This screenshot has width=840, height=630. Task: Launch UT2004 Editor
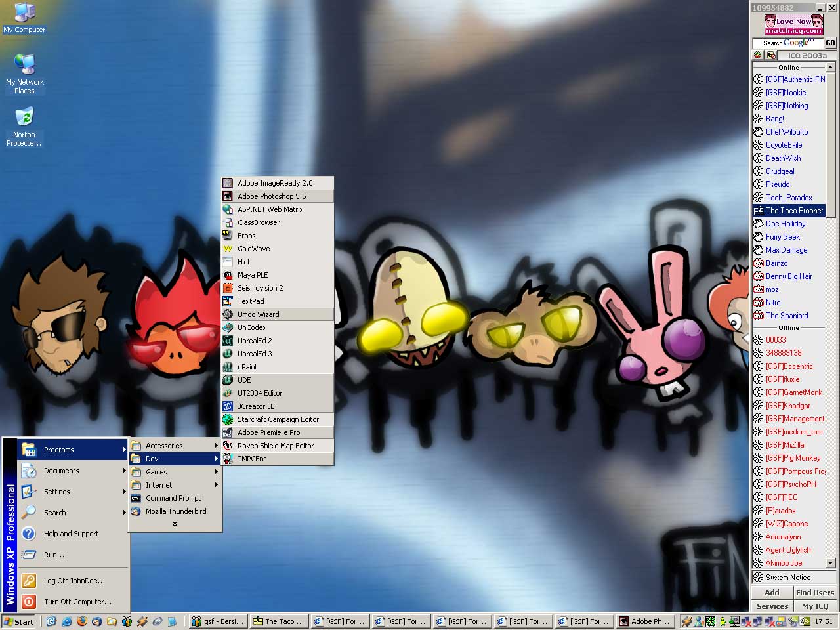point(278,393)
